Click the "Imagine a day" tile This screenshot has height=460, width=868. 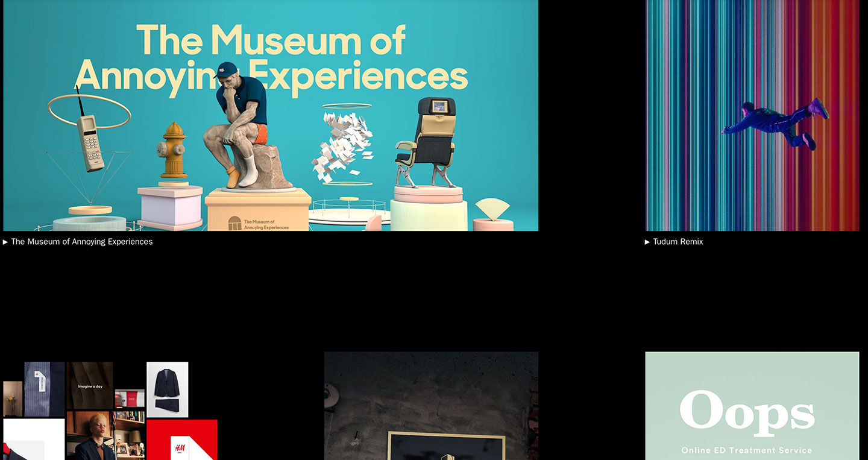click(x=90, y=386)
